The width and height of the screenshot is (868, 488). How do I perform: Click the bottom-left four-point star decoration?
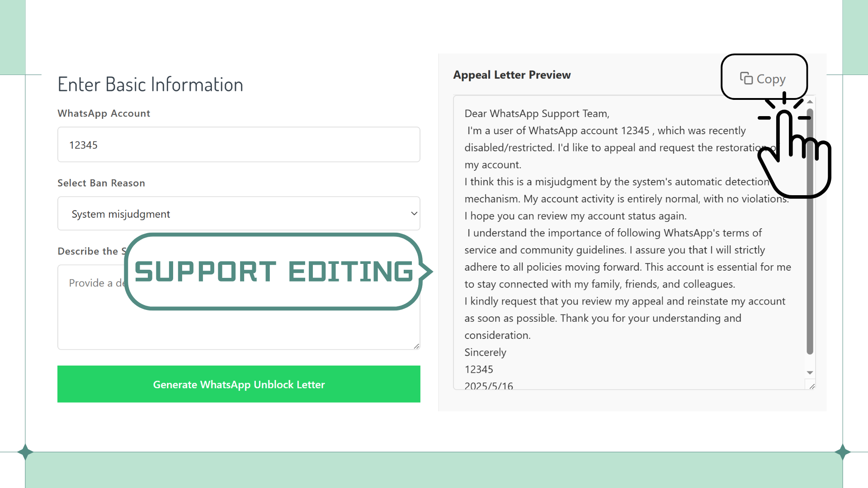click(x=25, y=452)
